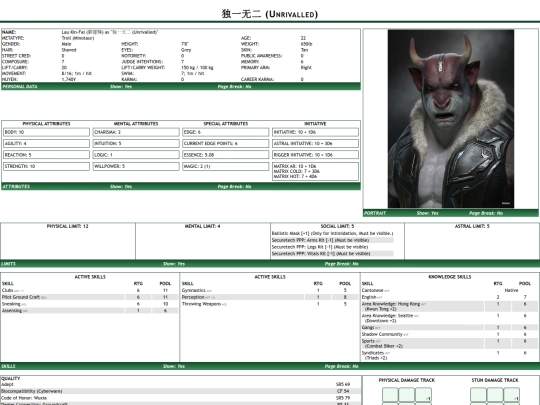Screen dimensions: 540x405
Task: Select the EDGE: 6 attribute box
Action: click(226, 132)
